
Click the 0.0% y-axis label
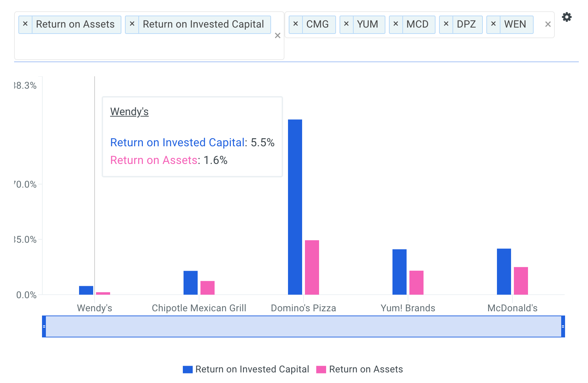26,295
